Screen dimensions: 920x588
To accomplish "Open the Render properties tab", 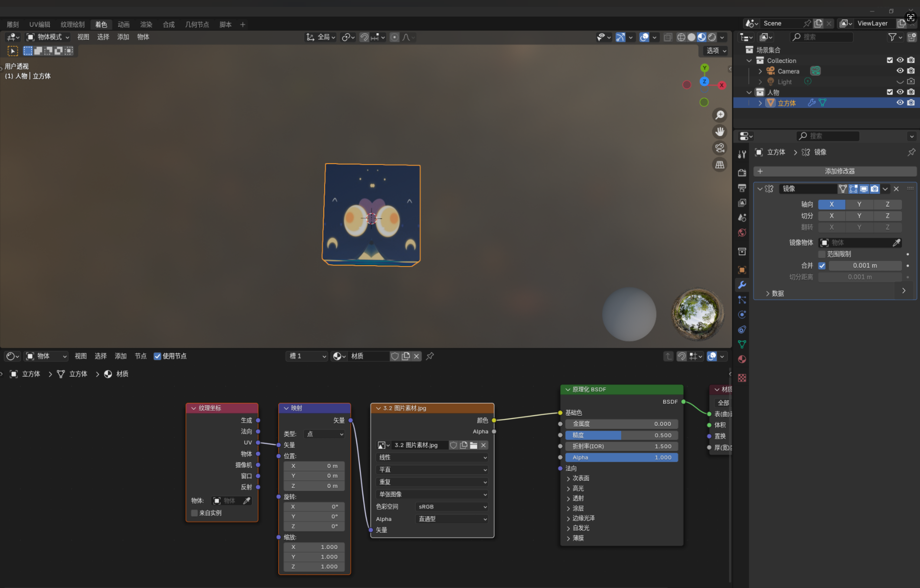I will pos(742,172).
